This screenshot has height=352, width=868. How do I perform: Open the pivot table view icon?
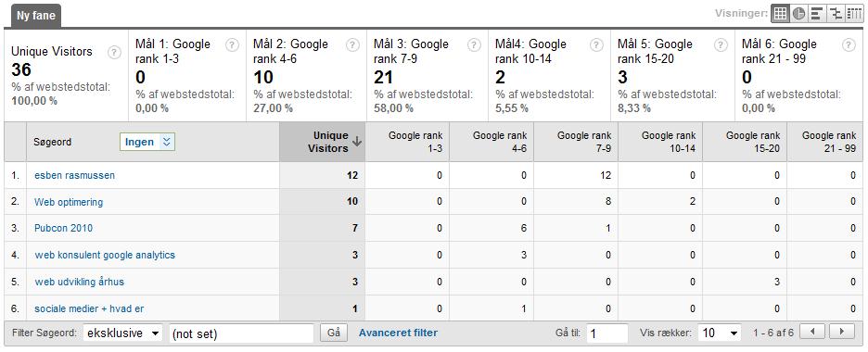tap(853, 14)
